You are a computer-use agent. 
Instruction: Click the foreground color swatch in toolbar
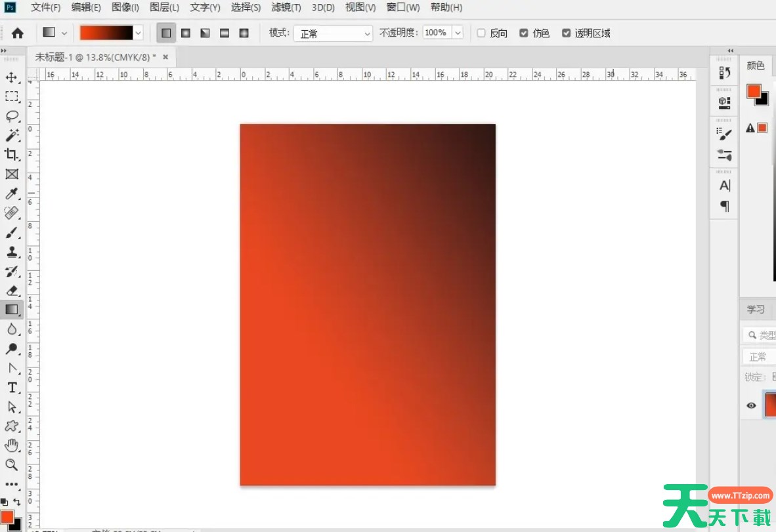[x=6, y=517]
